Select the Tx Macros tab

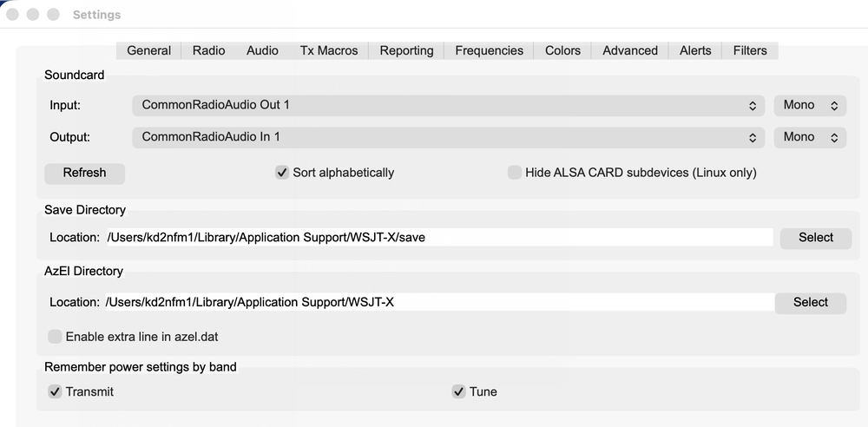pos(329,50)
